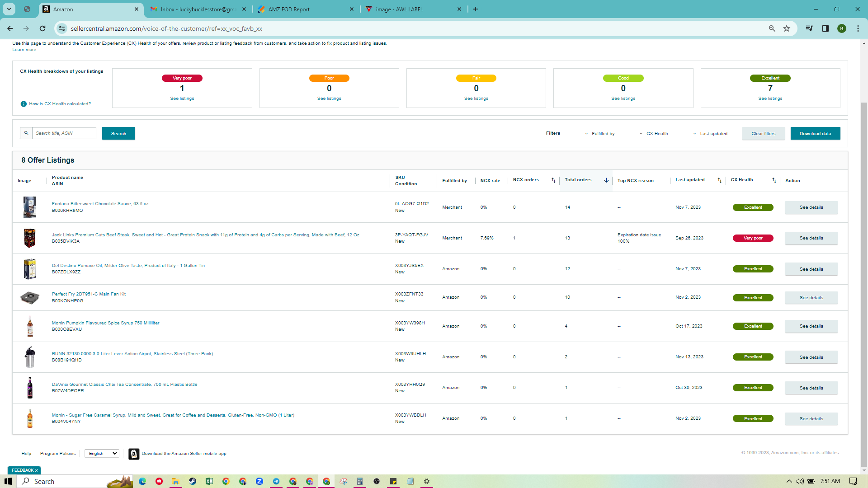Open Windows Start menu
The width and height of the screenshot is (868, 488).
[x=8, y=481]
